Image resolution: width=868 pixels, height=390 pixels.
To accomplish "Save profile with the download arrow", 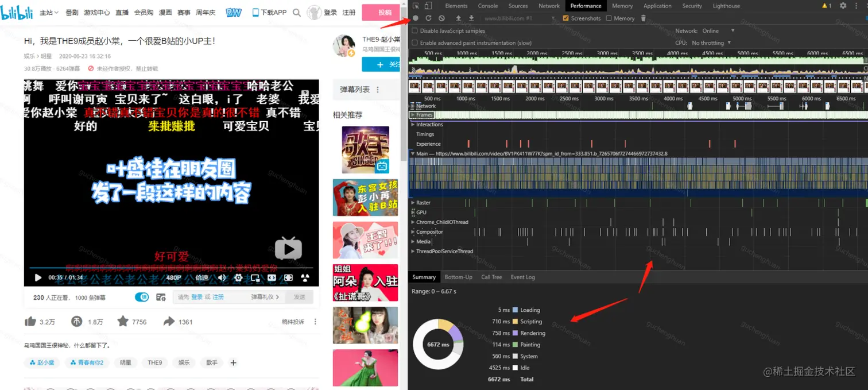I will [x=471, y=18].
